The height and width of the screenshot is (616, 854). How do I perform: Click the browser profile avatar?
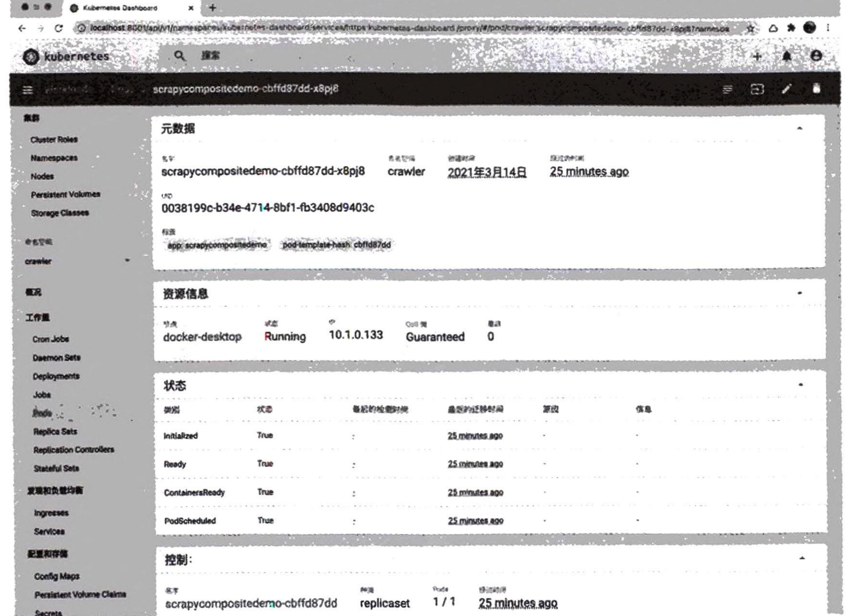coord(809,27)
